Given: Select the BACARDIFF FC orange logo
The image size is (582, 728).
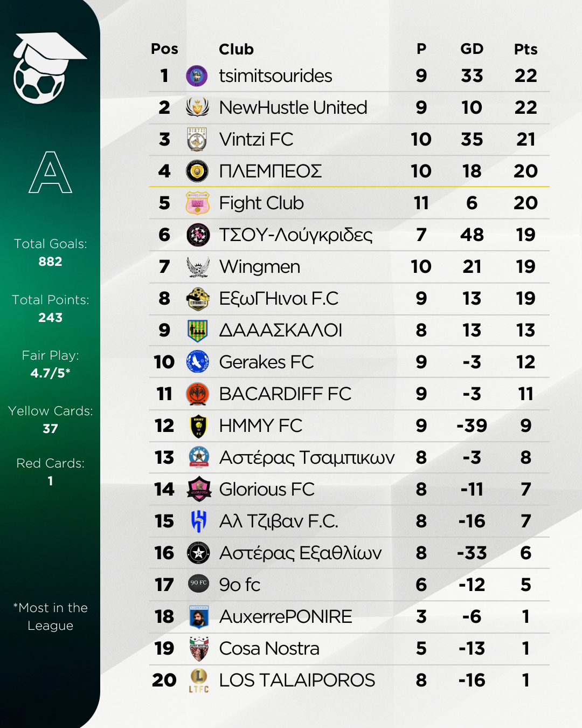Looking at the screenshot, I should click(197, 394).
